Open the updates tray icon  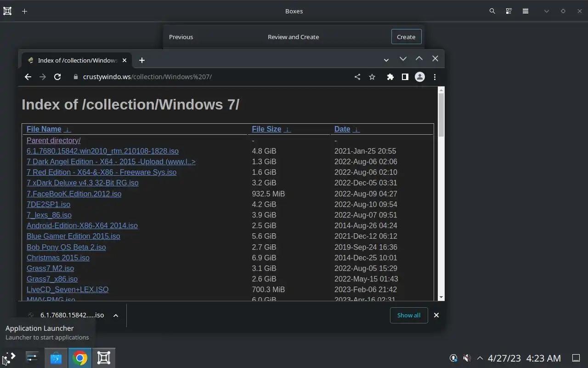pyautogui.click(x=453, y=358)
